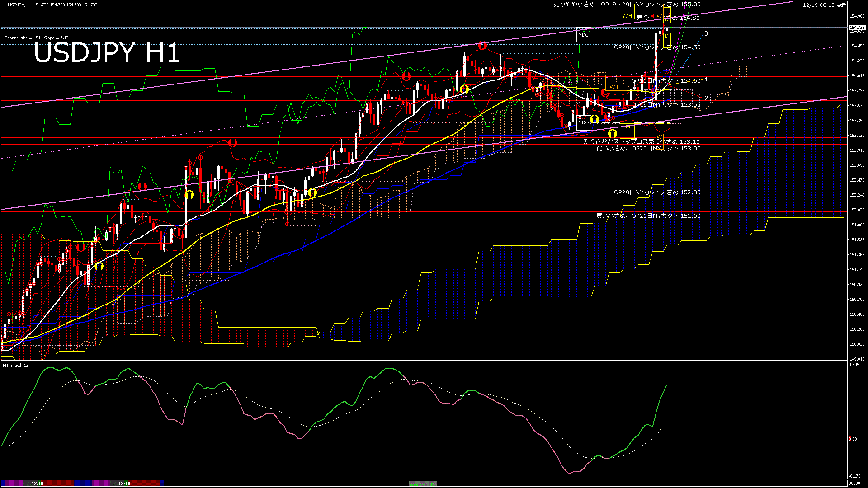Viewport: 868px width, 488px height.
Task: Click projection label '3' near blue curve
Action: [706, 33]
